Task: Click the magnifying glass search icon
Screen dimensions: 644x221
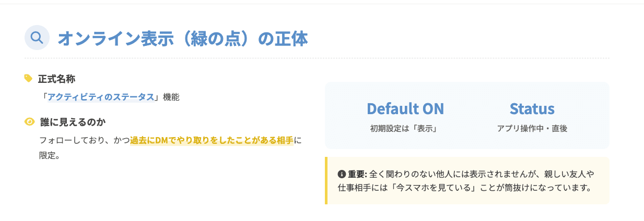Action: (37, 38)
